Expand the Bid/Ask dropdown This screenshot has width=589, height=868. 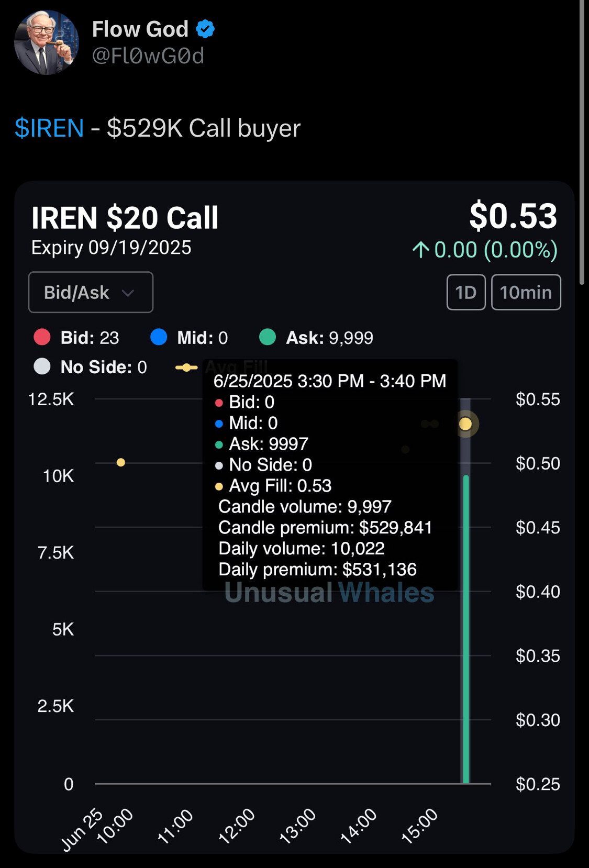[x=91, y=292]
